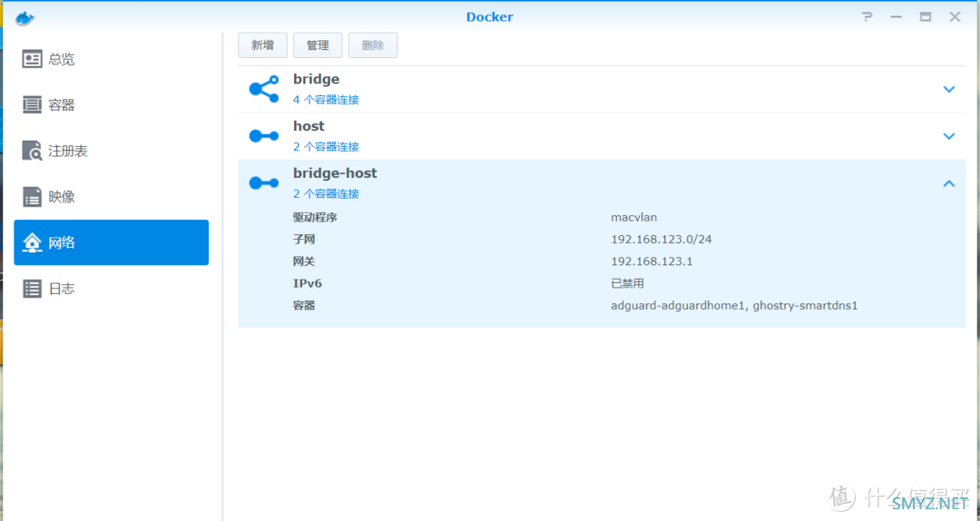Click the 注册表 registry search icon
The width and height of the screenshot is (980, 521).
coord(32,151)
